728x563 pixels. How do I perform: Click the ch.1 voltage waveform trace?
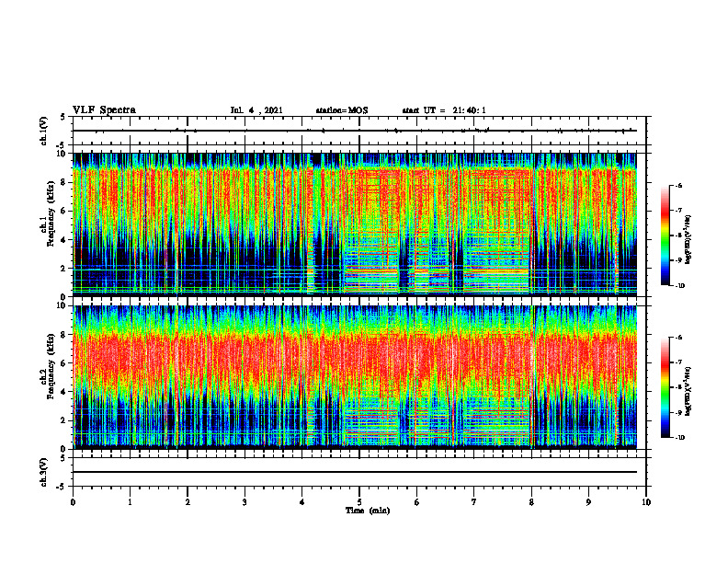pyautogui.click(x=355, y=131)
